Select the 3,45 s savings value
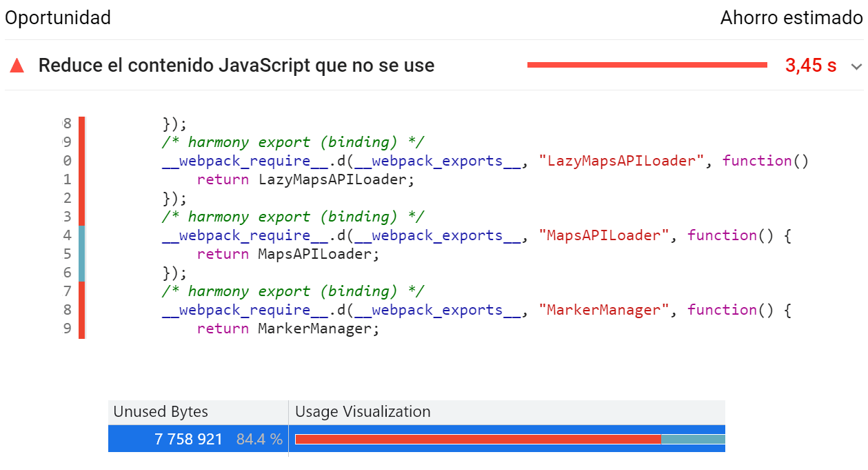 811,66
